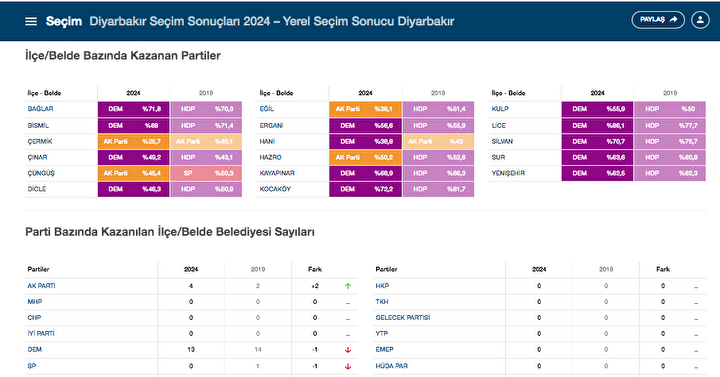Image resolution: width=720 pixels, height=377 pixels.
Task: Click red down arrow in DEM row
Action: 348,350
